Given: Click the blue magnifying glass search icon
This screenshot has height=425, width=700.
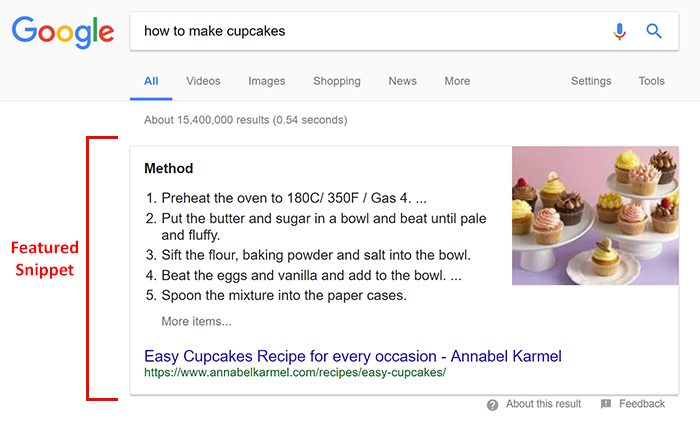Looking at the screenshot, I should (654, 31).
